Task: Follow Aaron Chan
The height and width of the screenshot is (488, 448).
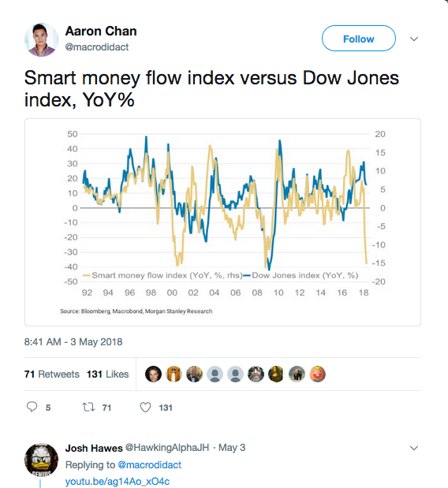Action: [x=359, y=39]
